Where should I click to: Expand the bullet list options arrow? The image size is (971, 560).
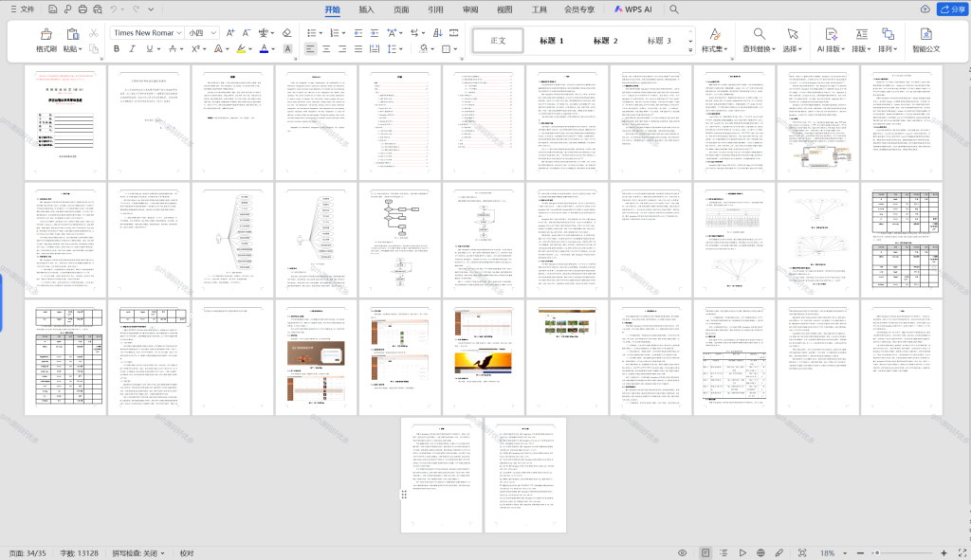point(321,33)
